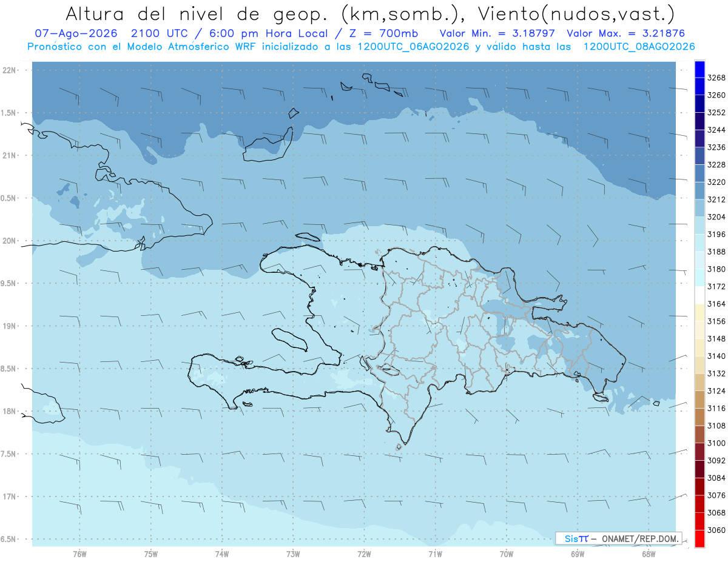Image resolution: width=728 pixels, height=562 pixels.
Task: Click the latitude label 9.5N
Action: tap(8, 283)
